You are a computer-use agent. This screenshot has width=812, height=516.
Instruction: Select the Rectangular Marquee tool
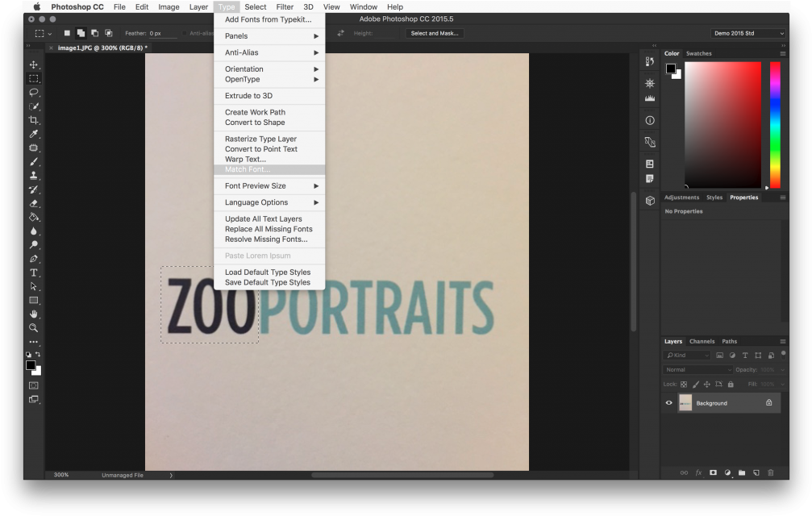click(x=34, y=79)
